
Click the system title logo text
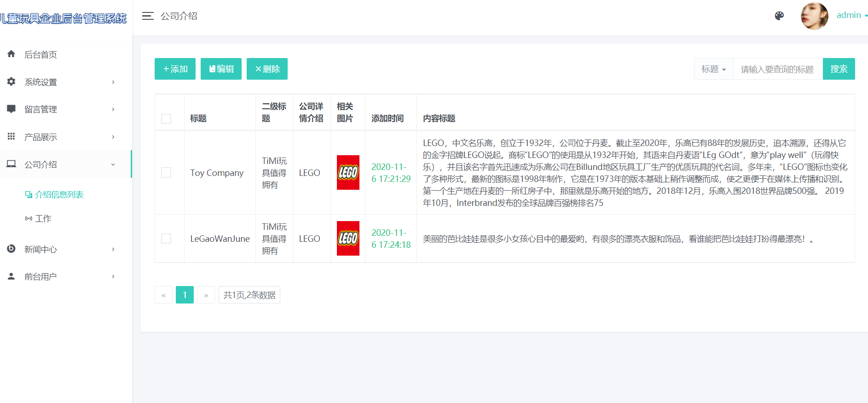point(63,18)
